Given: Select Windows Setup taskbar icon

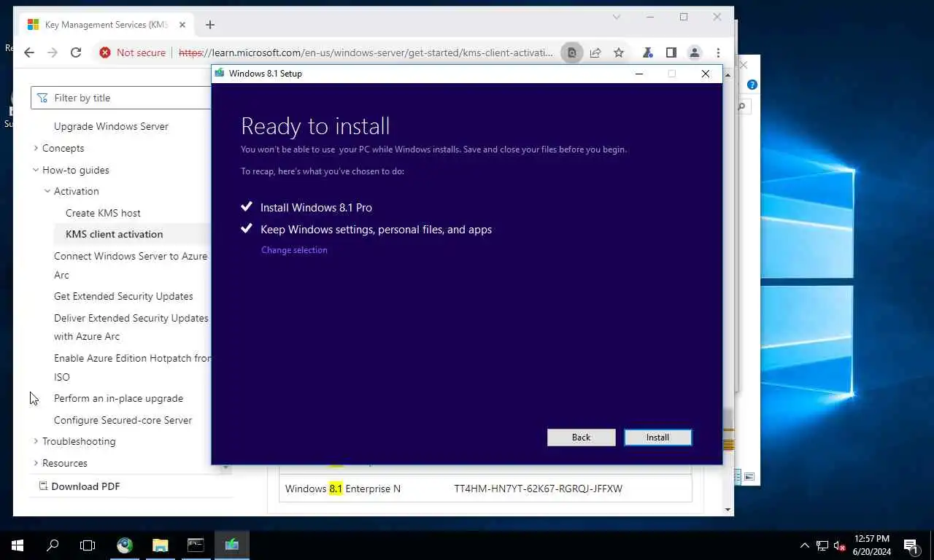Looking at the screenshot, I should coord(231,545).
